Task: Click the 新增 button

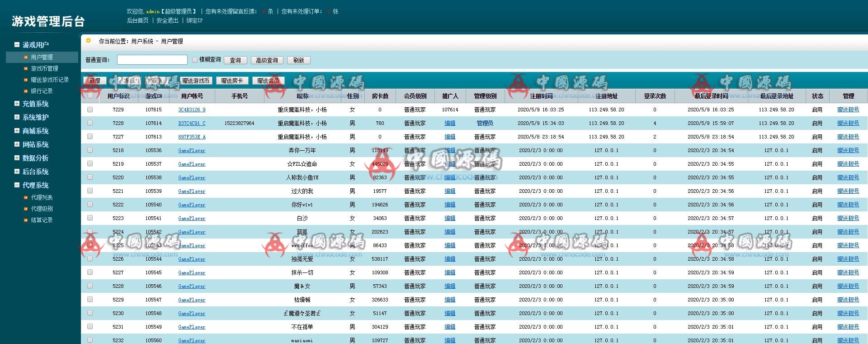Action: point(95,81)
